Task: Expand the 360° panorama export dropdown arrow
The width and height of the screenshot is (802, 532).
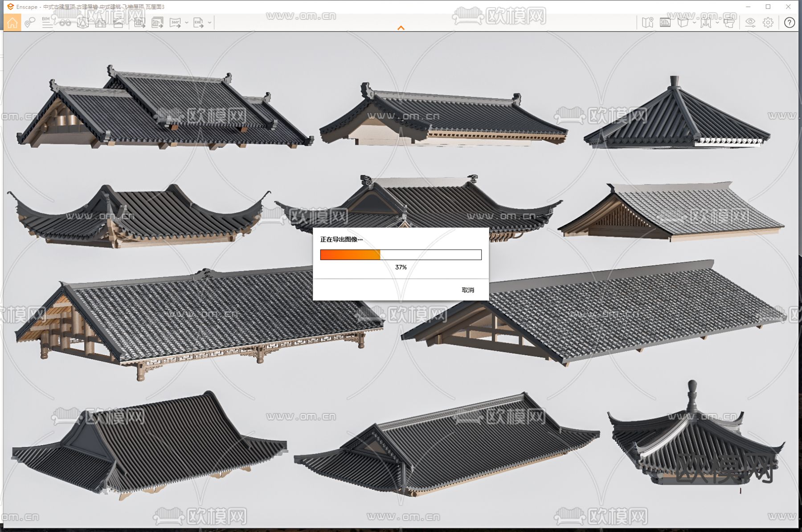Action: click(x=186, y=23)
